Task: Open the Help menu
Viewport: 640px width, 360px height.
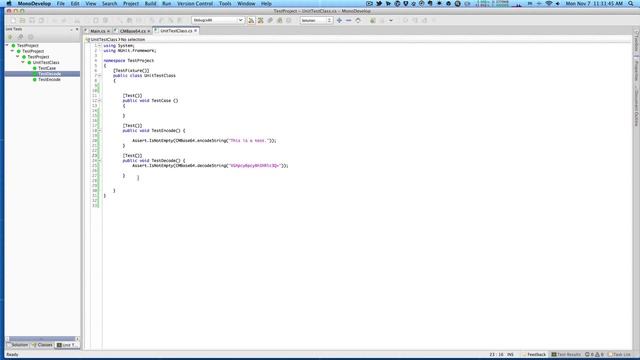Action: click(266, 4)
